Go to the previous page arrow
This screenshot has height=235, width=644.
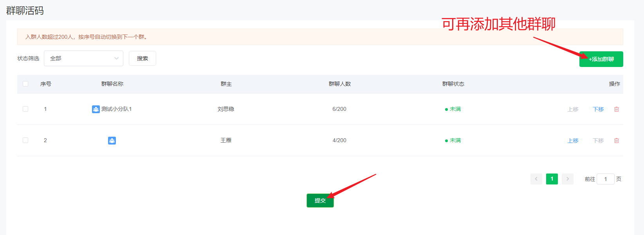pyautogui.click(x=536, y=179)
